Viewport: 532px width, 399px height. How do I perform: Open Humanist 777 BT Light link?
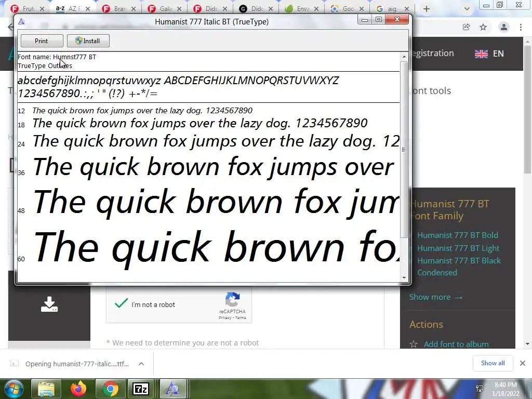pyautogui.click(x=458, y=248)
